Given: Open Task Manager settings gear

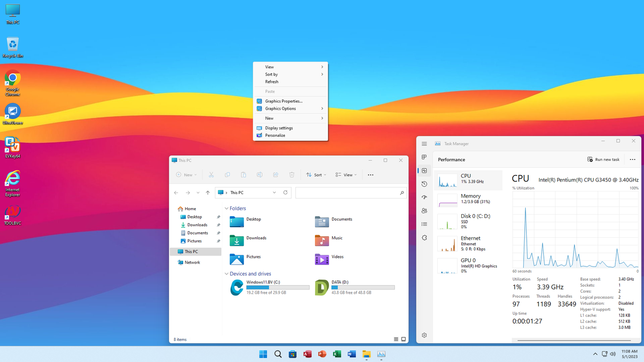Looking at the screenshot, I should 424,335.
